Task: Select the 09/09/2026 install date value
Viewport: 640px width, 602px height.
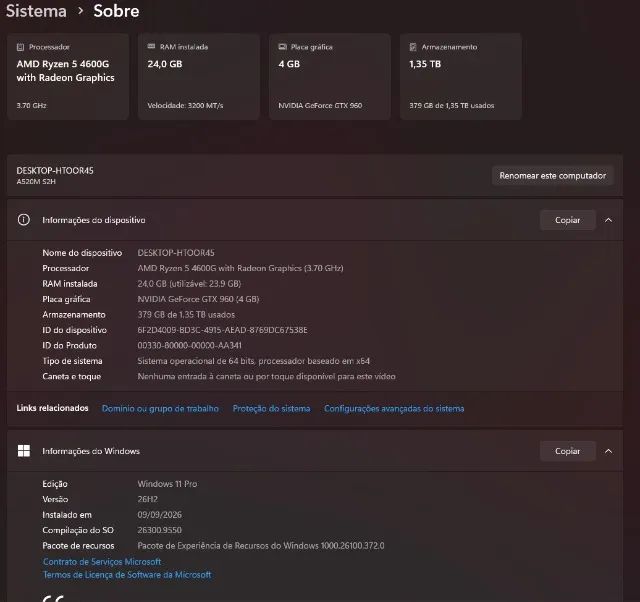Action: 160,515
